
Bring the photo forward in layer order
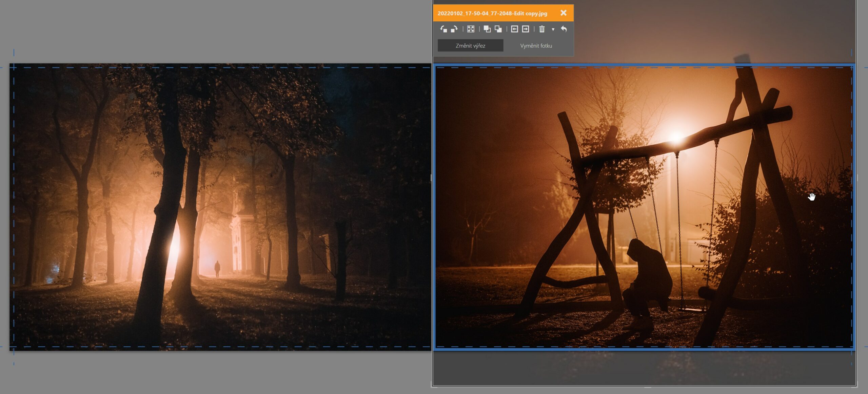[487, 29]
